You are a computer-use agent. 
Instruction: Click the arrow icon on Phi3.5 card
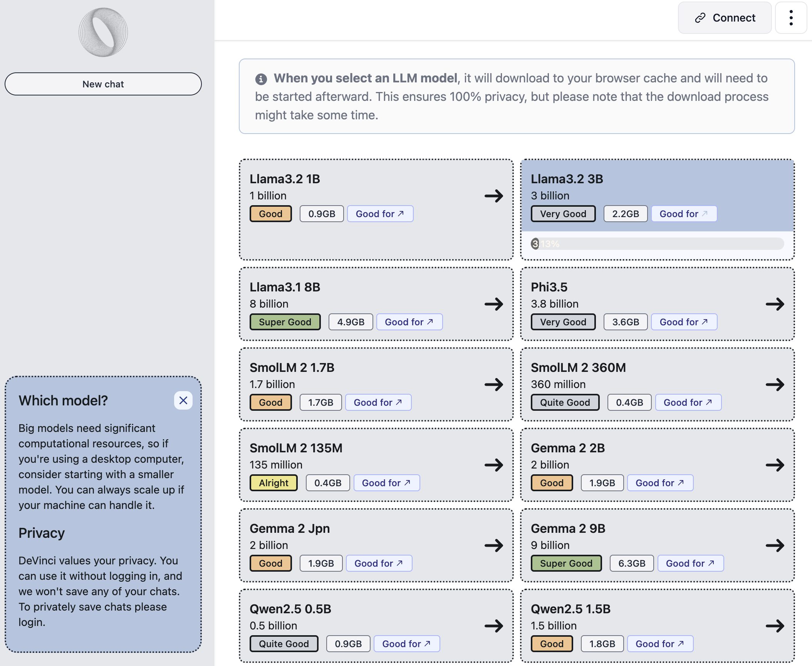pos(775,304)
